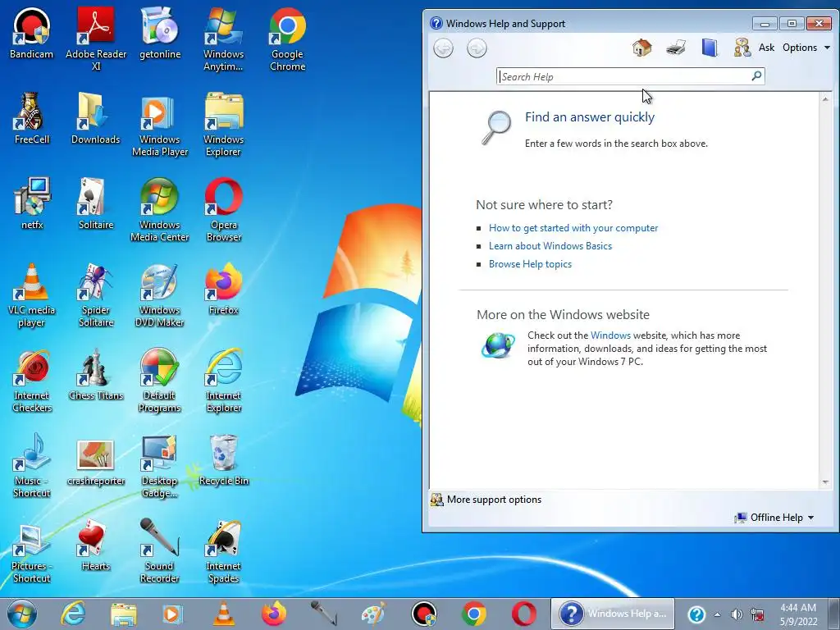Select the Adobe Reader XI desktop icon
Screen dimensions: 840x630
click(96, 39)
